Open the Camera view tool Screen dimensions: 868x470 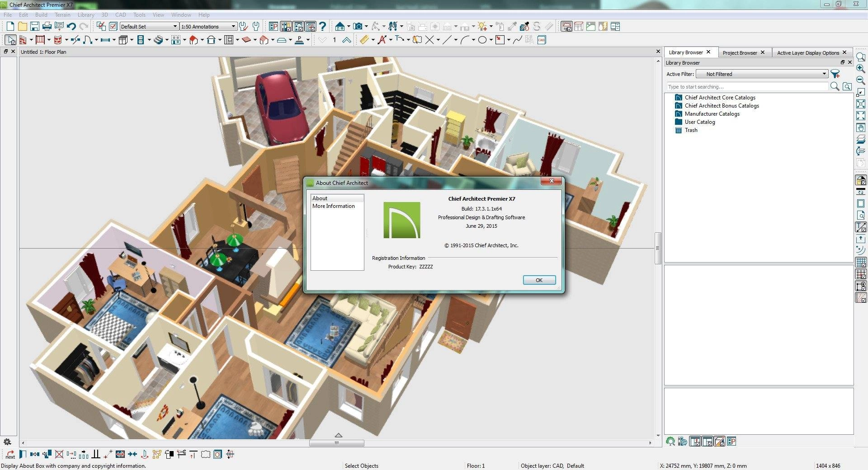click(358, 26)
